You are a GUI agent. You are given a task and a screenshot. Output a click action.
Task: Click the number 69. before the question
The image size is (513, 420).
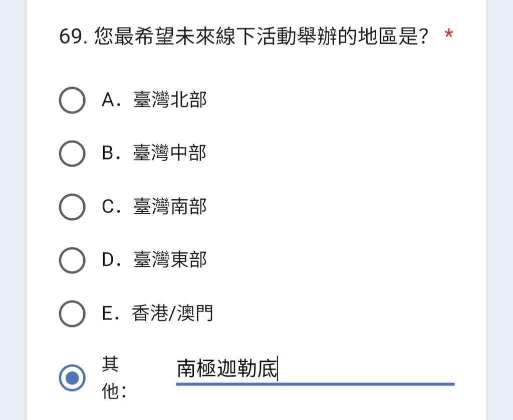74,36
